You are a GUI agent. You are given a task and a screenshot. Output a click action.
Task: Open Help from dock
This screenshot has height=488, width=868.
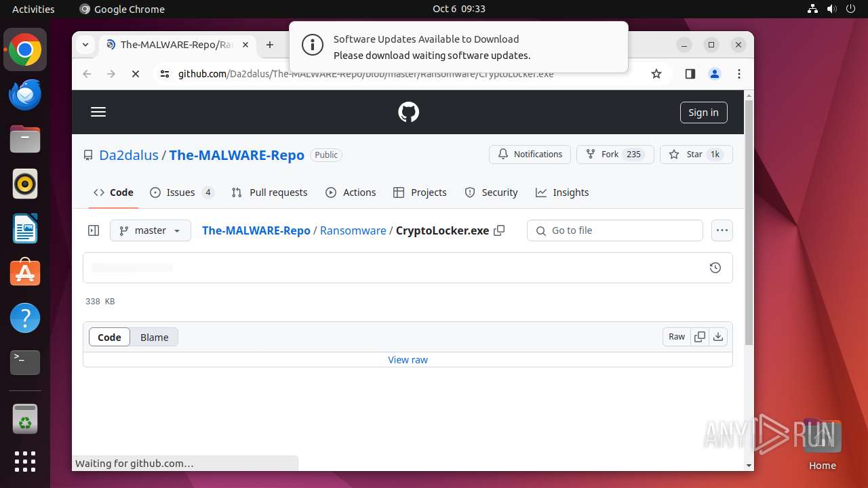pyautogui.click(x=25, y=318)
